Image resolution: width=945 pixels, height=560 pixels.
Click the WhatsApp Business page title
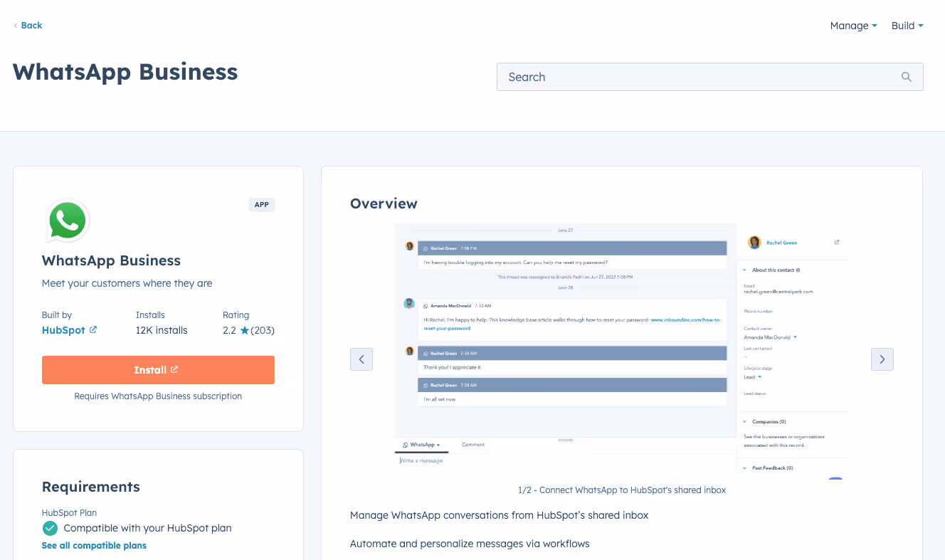125,72
